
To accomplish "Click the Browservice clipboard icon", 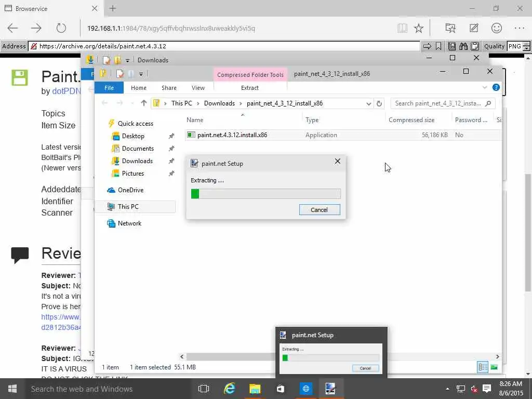I will tap(475, 46).
